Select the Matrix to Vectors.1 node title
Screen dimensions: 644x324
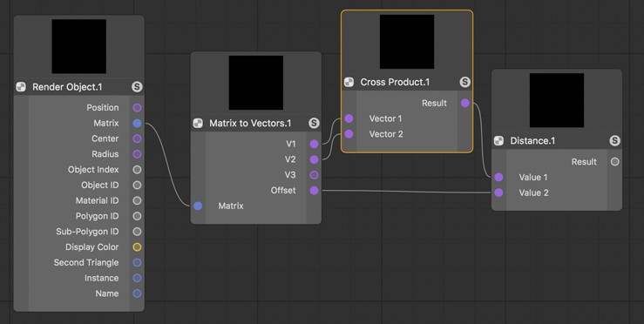point(250,123)
